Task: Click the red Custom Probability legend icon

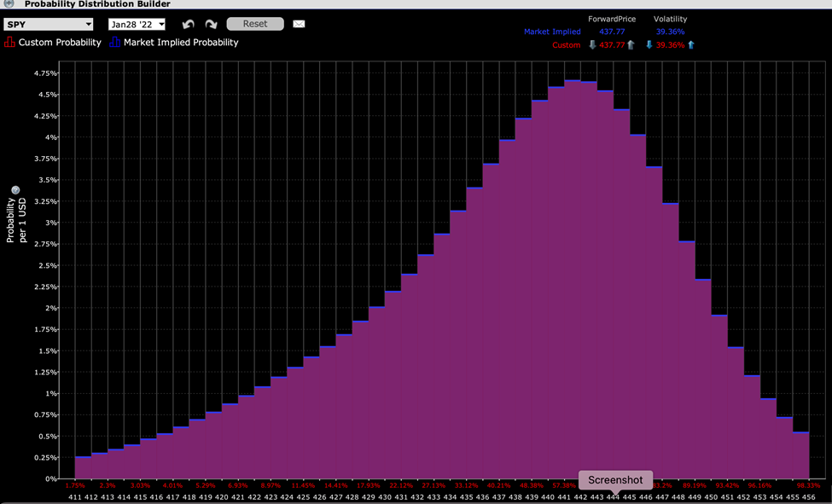Action: (9, 42)
